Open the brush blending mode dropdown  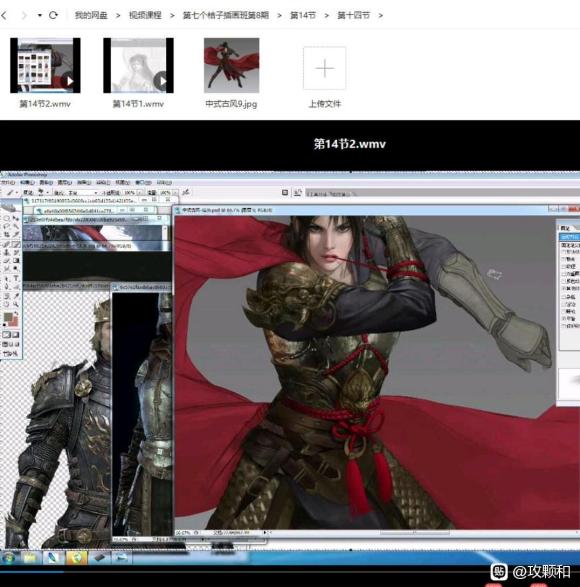click(x=82, y=193)
